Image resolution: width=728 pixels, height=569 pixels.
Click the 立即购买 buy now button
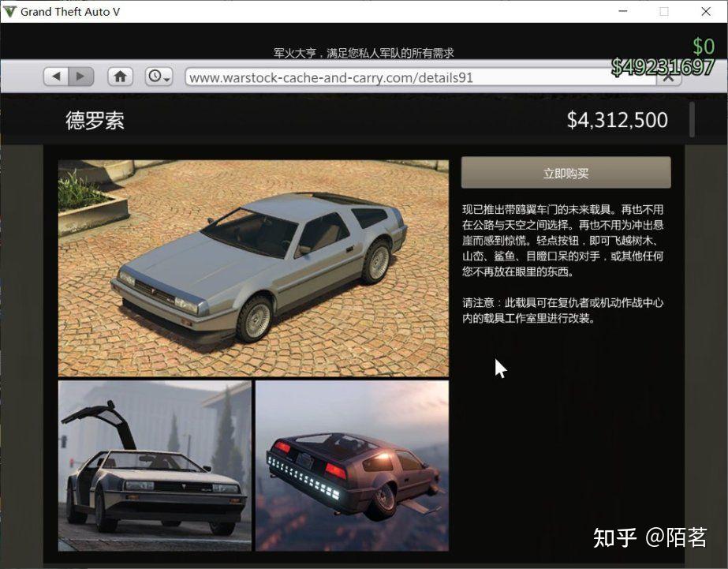coord(566,173)
